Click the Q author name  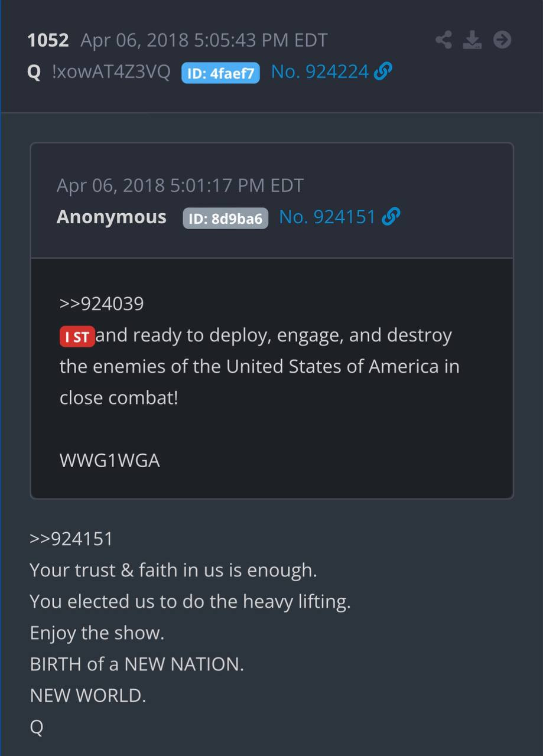click(34, 73)
